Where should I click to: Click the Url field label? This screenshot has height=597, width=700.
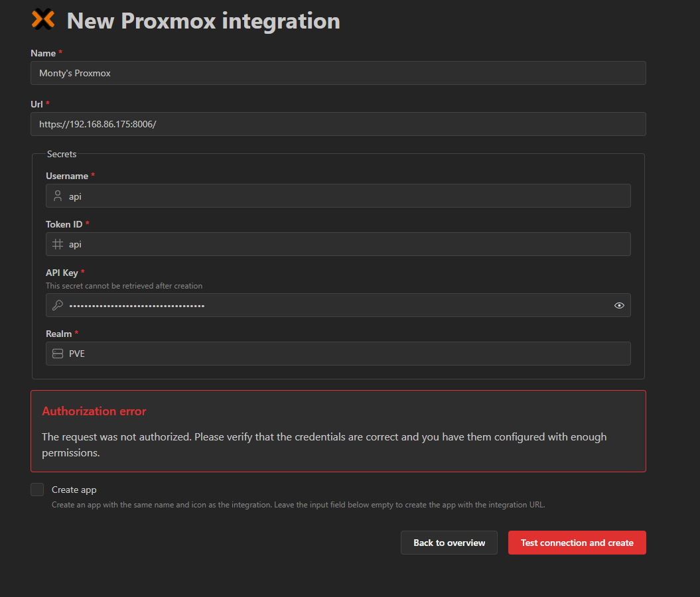coord(36,104)
